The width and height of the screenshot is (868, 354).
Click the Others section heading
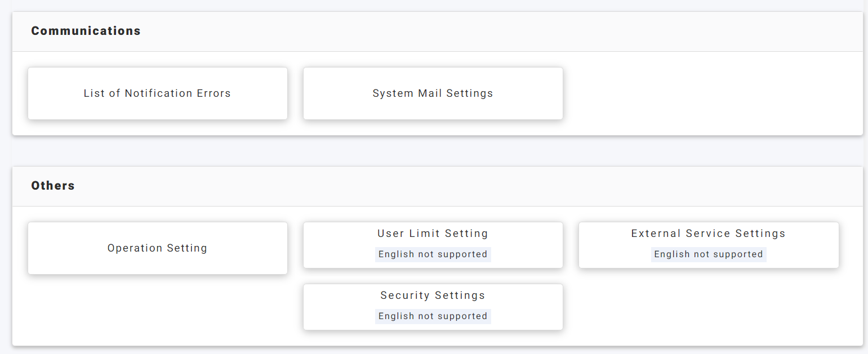click(53, 186)
